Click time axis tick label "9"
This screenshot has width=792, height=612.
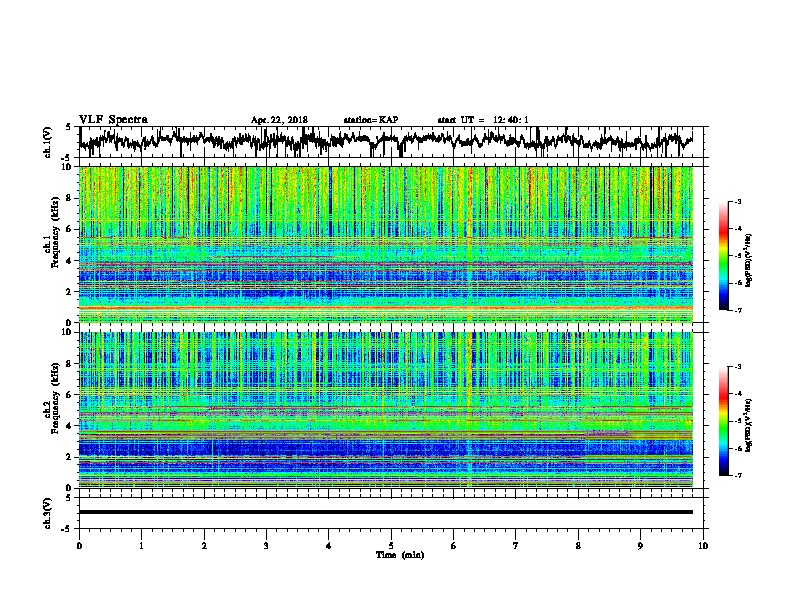coord(640,545)
